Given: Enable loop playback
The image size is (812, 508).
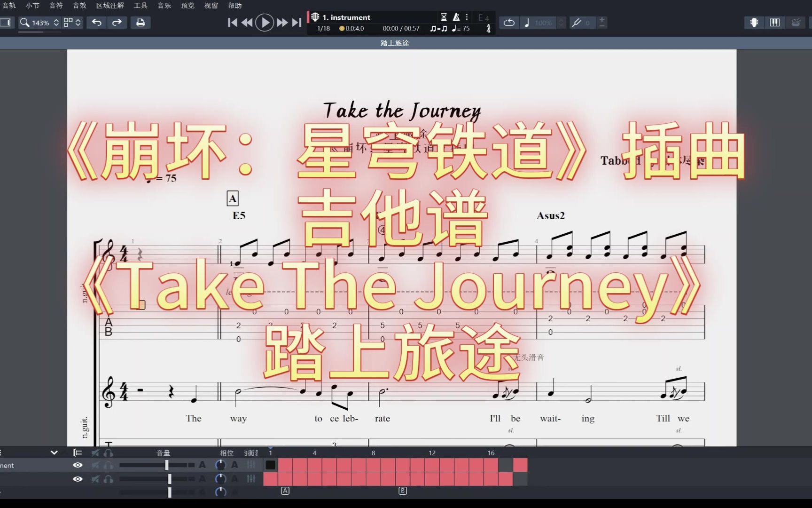Looking at the screenshot, I should [x=509, y=23].
